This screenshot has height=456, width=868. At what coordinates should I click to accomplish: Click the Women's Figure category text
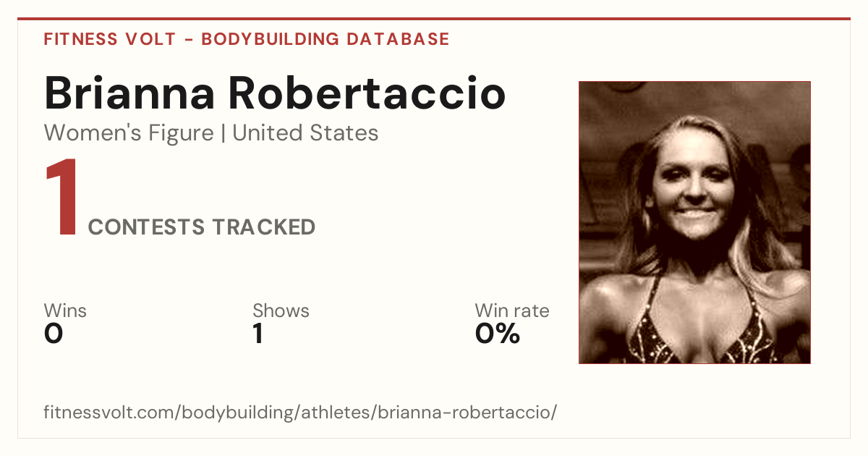129,133
